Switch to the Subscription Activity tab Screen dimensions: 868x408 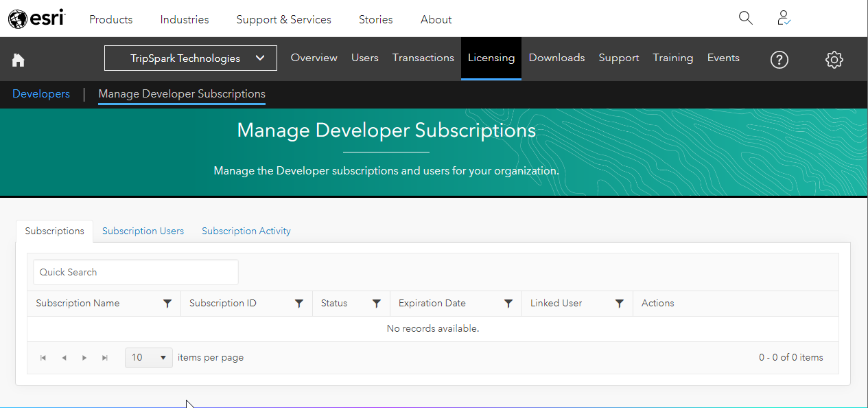[x=246, y=231]
